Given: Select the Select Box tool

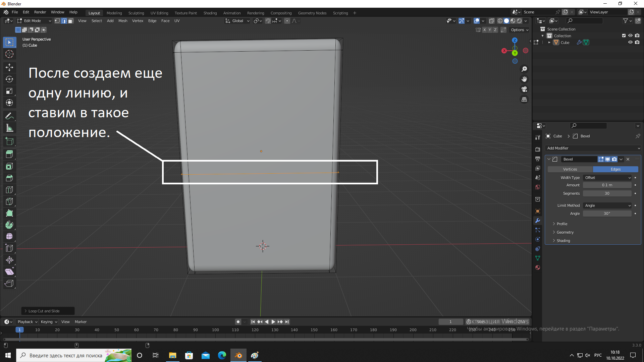Looking at the screenshot, I should 9,43.
